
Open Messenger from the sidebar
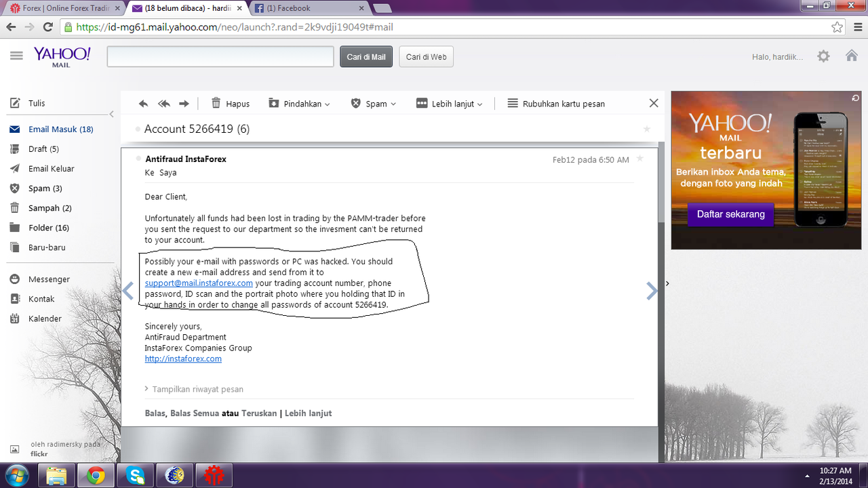(x=39, y=279)
